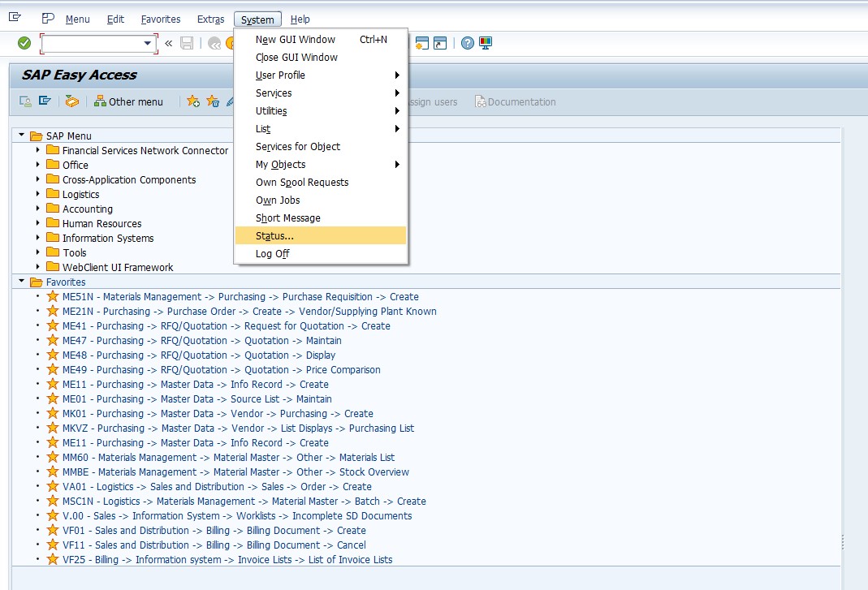Click the Add to Favorites star icon
The width and height of the screenshot is (868, 590).
point(193,101)
